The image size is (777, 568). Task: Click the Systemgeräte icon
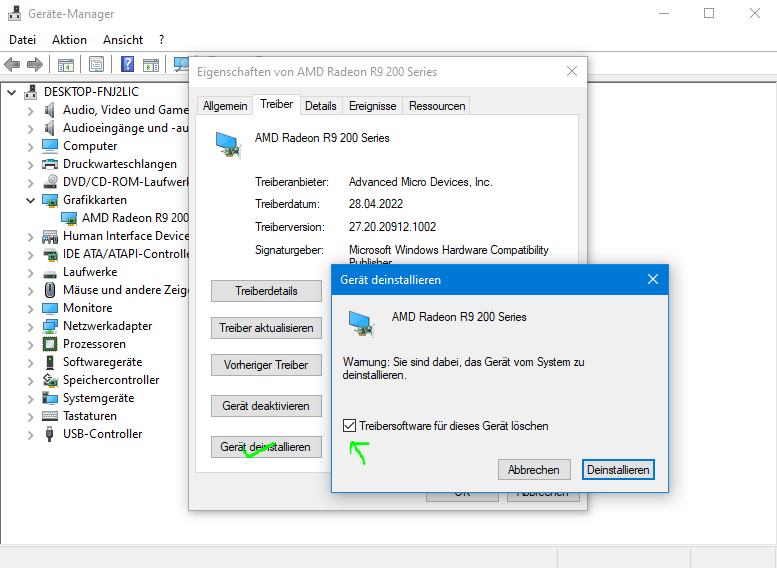click(x=50, y=398)
